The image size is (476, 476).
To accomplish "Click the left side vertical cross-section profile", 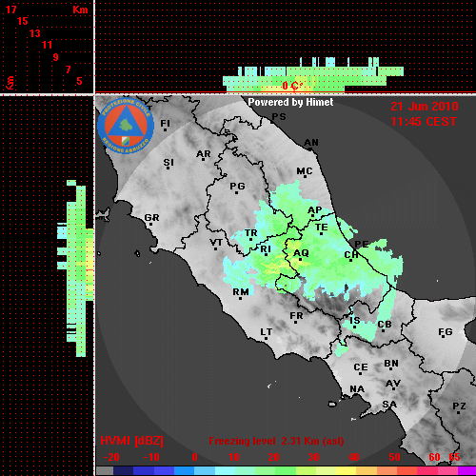I will (75, 268).
